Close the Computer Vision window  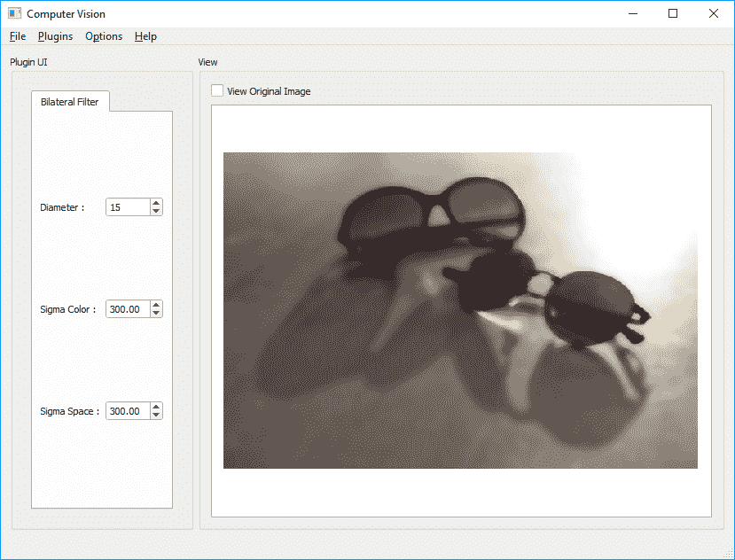pyautogui.click(x=714, y=13)
